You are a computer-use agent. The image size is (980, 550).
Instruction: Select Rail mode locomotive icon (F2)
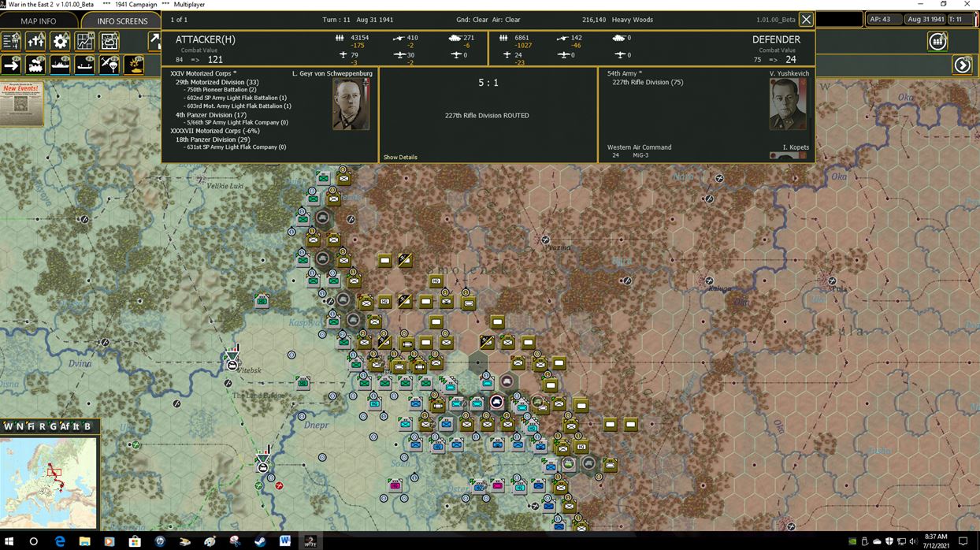(35, 65)
